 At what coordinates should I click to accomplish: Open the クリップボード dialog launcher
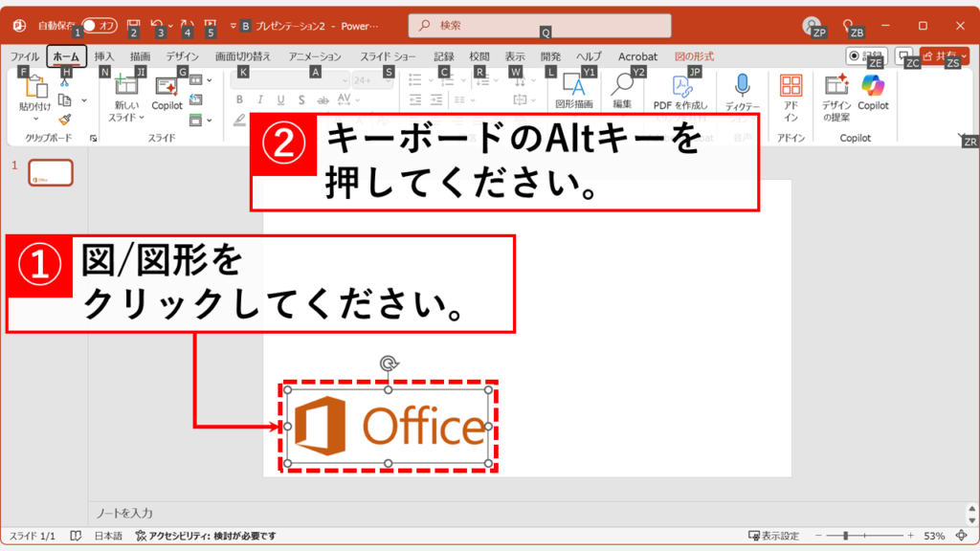[93, 138]
